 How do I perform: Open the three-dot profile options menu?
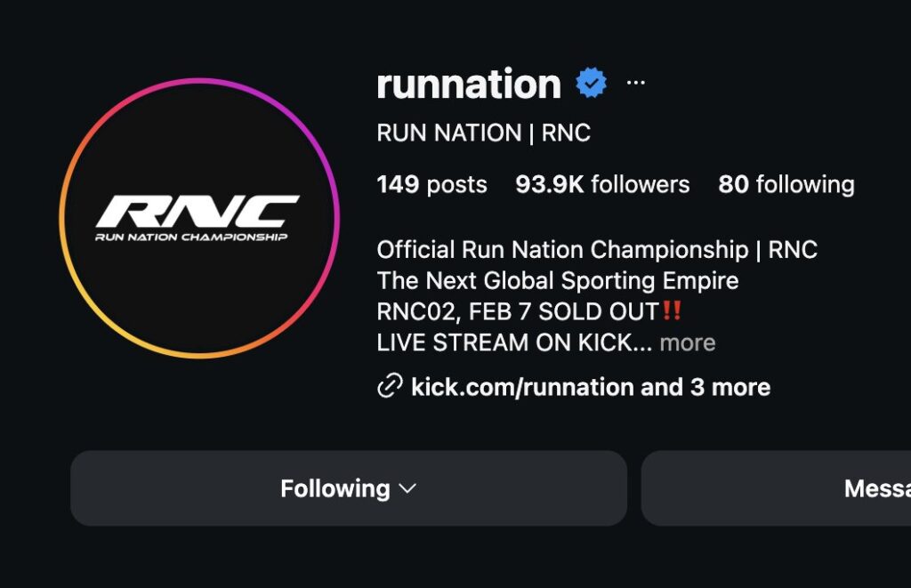[635, 84]
